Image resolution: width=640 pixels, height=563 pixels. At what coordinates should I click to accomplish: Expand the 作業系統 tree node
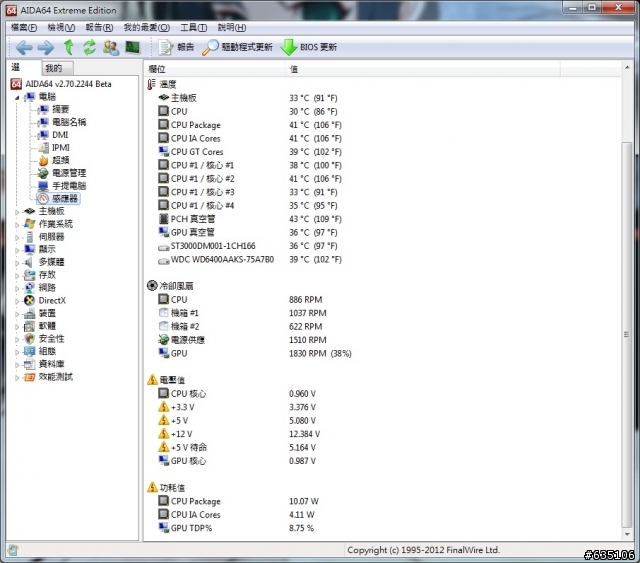click(17, 224)
